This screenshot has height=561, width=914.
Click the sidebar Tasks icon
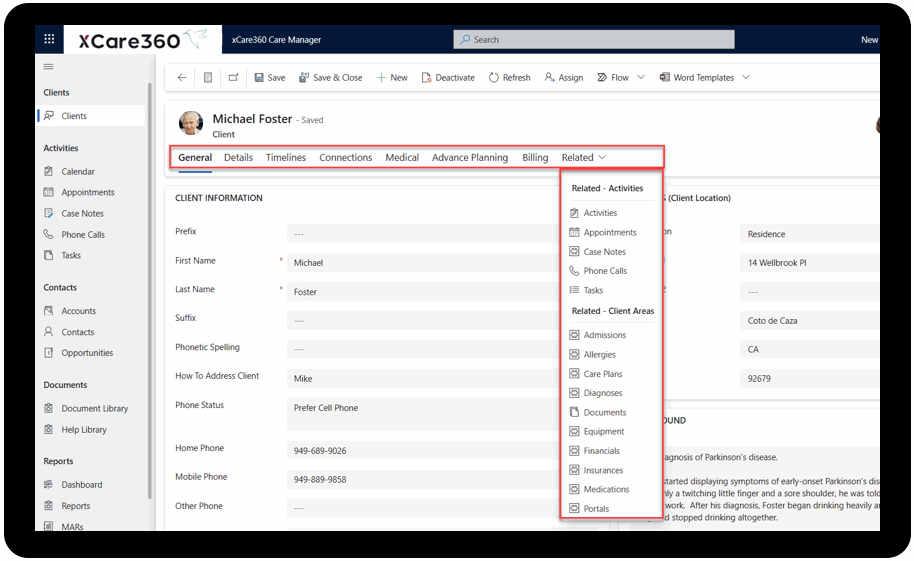tap(49, 255)
